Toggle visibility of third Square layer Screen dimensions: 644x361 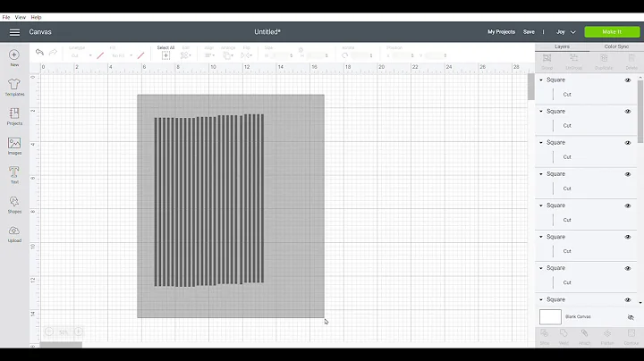click(628, 143)
